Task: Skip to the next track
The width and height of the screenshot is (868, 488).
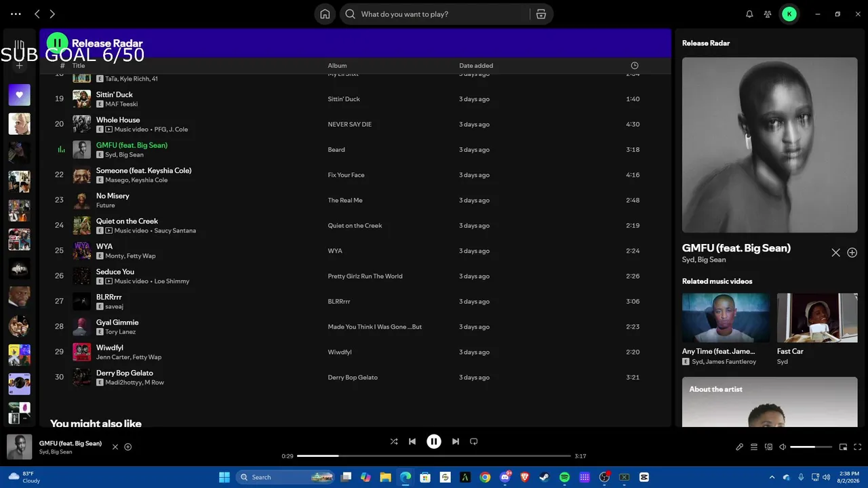Action: 456,441
